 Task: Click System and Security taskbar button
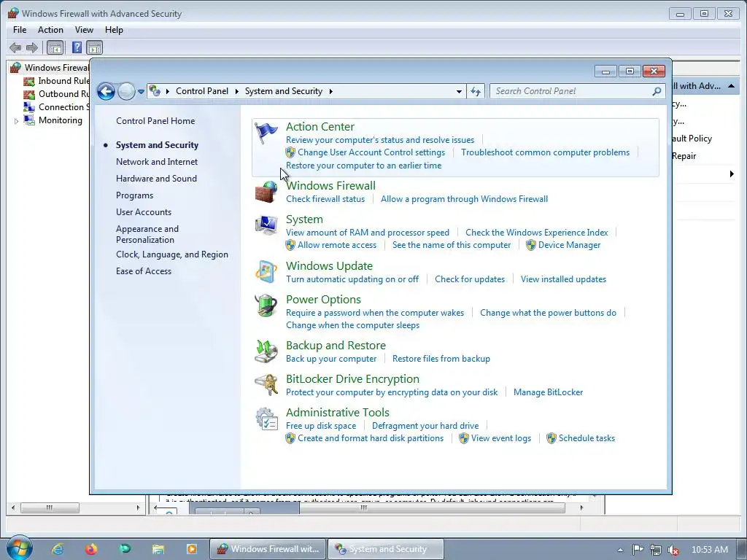click(x=386, y=549)
